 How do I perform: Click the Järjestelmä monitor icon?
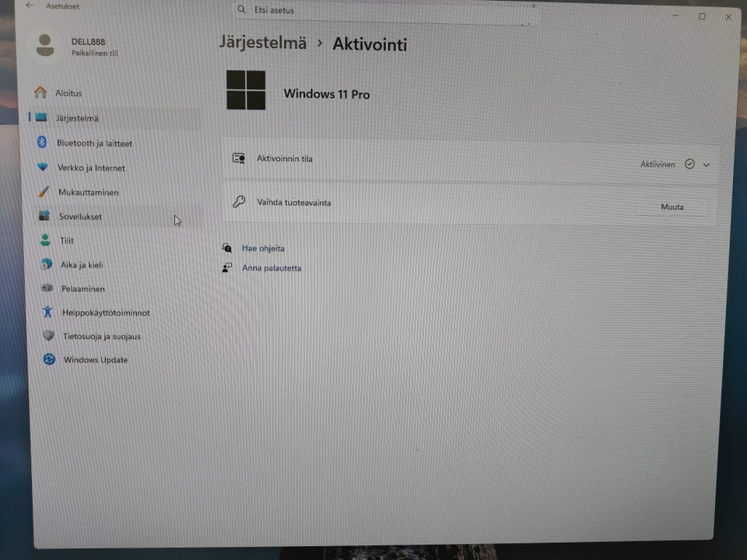[41, 117]
